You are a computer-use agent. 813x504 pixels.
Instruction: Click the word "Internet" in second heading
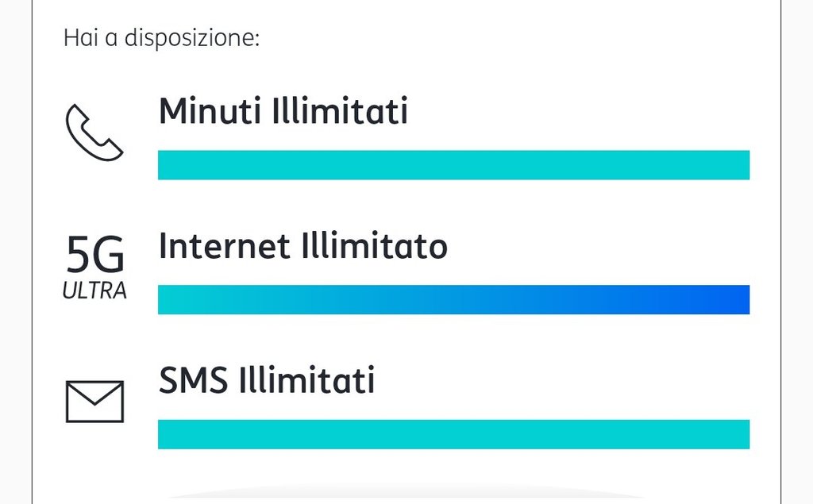pyautogui.click(x=225, y=246)
